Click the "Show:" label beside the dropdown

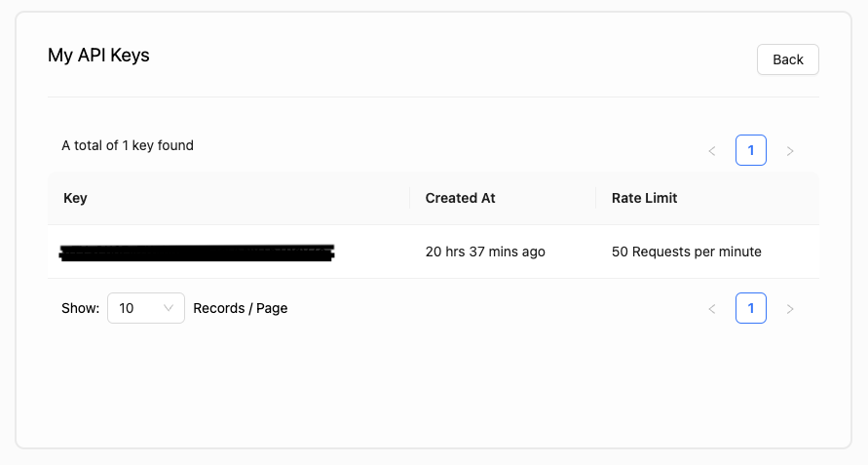[80, 308]
